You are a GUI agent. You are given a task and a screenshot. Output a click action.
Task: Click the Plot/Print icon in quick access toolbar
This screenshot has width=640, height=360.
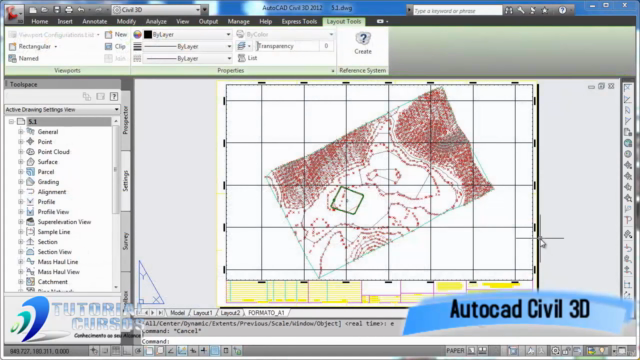click(69, 9)
